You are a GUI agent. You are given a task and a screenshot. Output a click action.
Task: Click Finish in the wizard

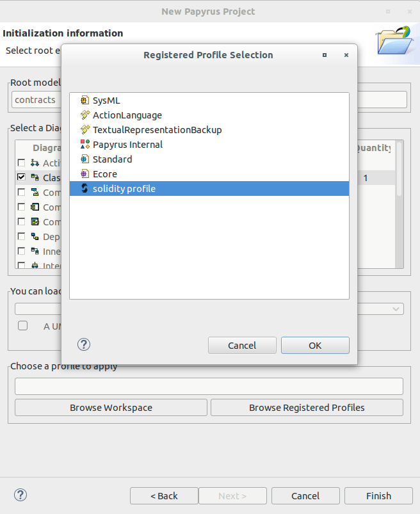(x=378, y=495)
